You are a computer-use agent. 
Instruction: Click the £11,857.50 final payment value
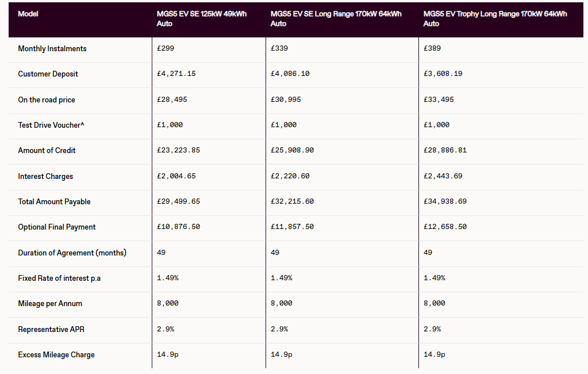tap(293, 227)
